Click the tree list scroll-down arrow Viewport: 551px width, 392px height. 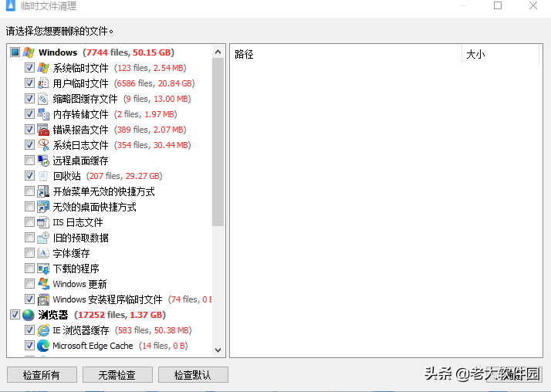pyautogui.click(x=218, y=350)
